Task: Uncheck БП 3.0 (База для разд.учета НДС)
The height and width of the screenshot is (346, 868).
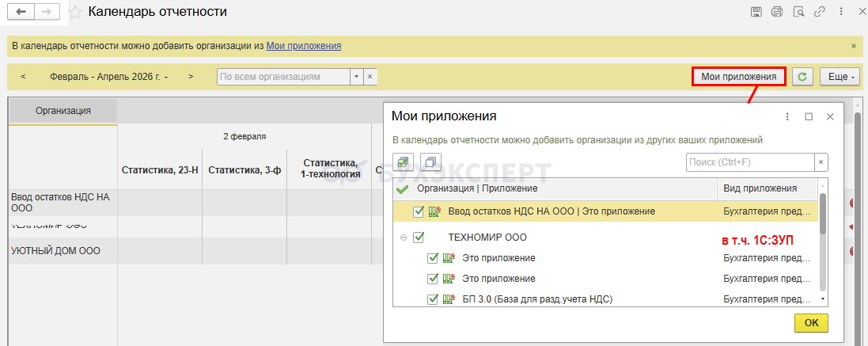Action: [x=433, y=298]
